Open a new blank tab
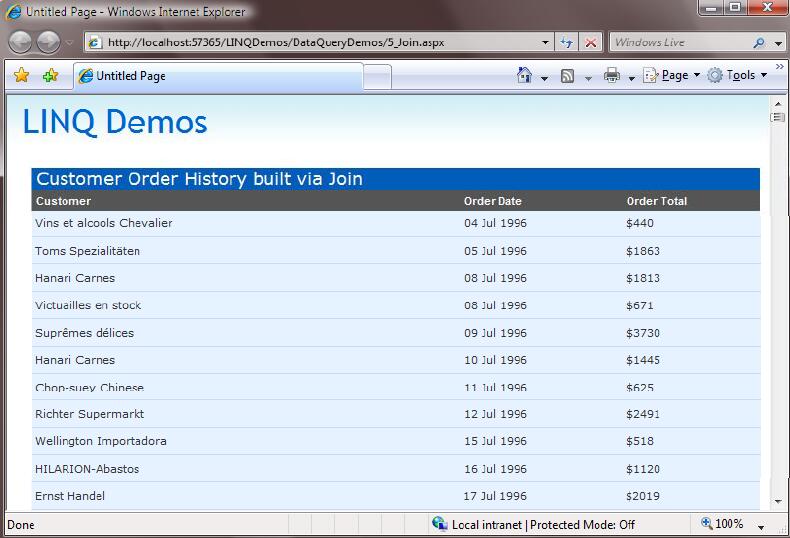The image size is (790, 538). [377, 77]
